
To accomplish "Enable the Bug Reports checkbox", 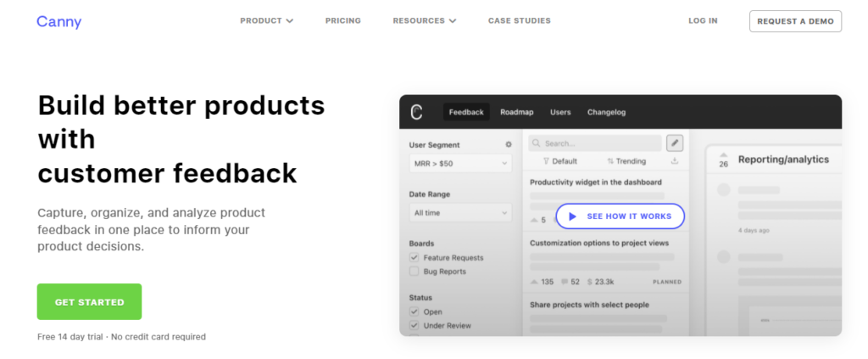I will pos(415,272).
